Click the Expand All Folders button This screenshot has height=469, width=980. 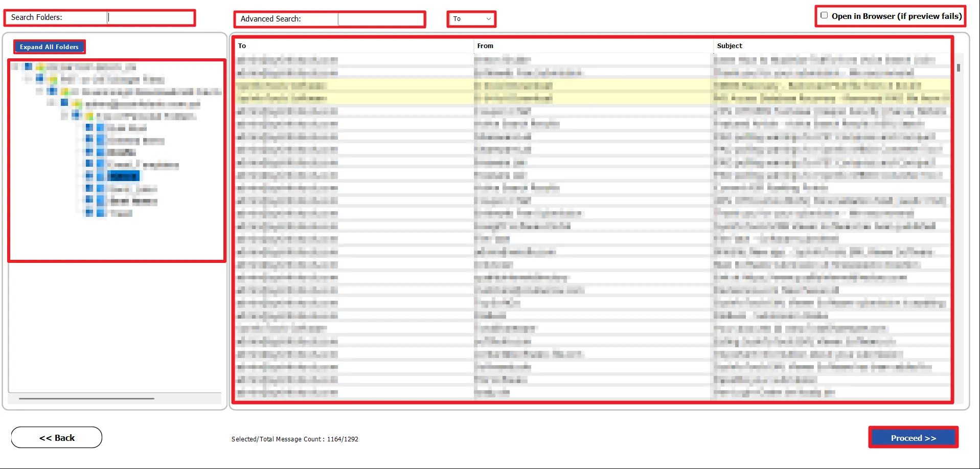pyautogui.click(x=49, y=47)
